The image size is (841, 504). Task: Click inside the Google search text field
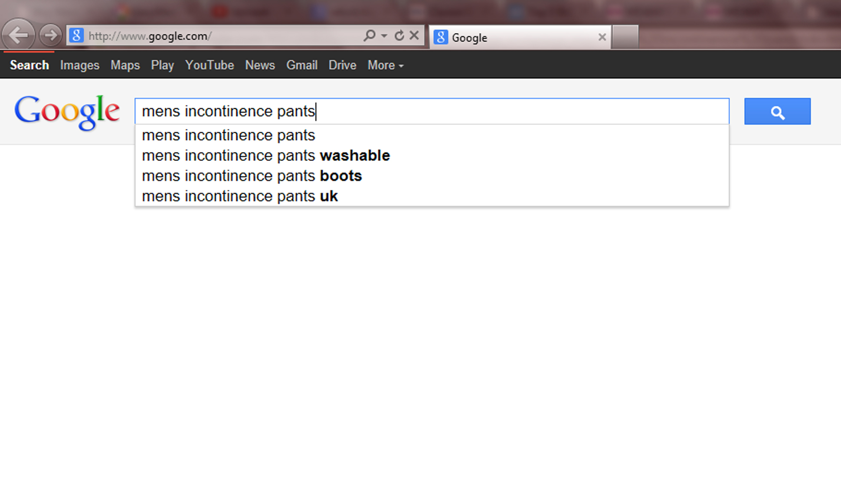pos(432,111)
